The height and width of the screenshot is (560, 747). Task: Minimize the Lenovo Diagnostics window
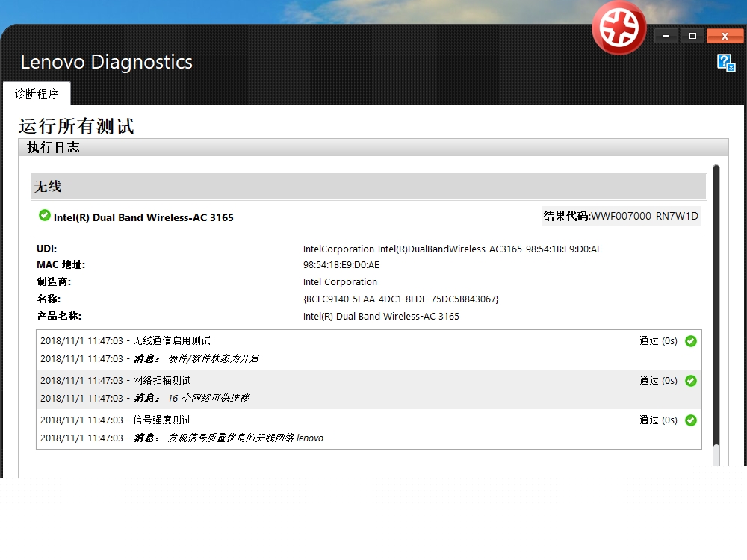666,36
